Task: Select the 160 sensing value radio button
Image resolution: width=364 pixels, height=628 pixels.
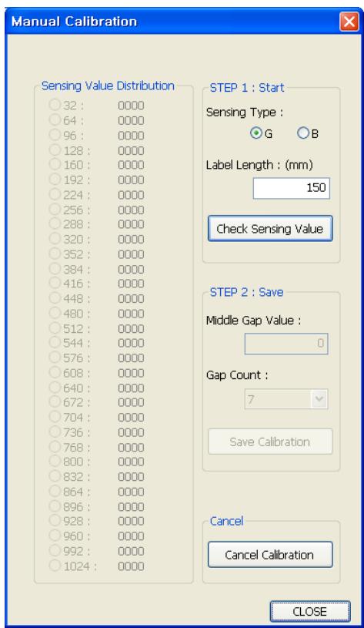Action: pyautogui.click(x=55, y=164)
